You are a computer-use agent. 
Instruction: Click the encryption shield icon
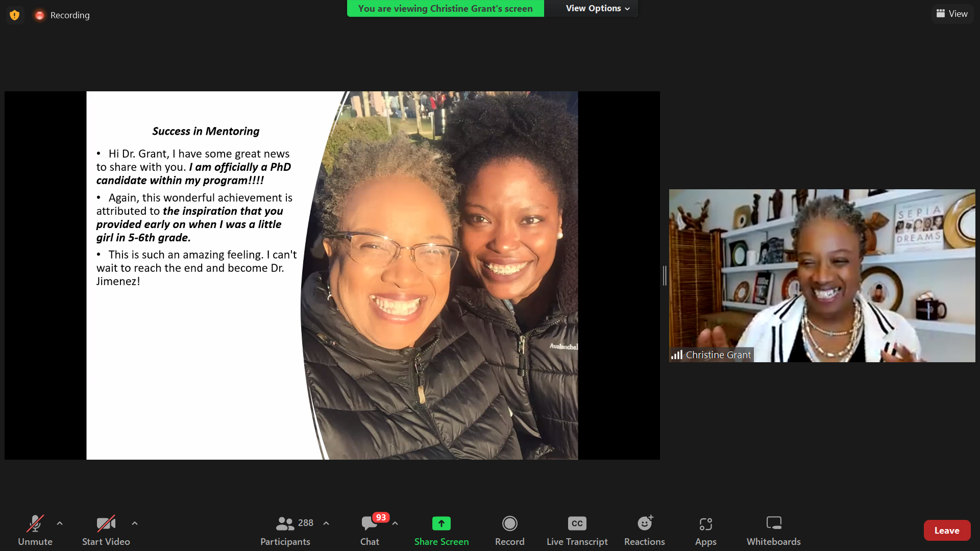(x=15, y=15)
